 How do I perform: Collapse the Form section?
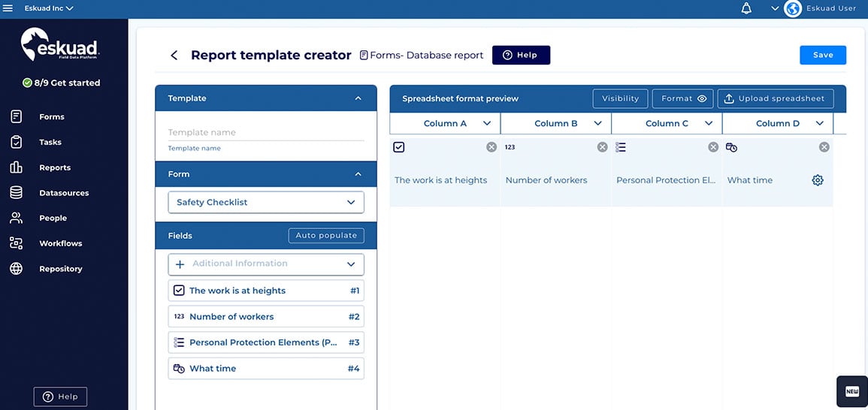[x=358, y=173]
